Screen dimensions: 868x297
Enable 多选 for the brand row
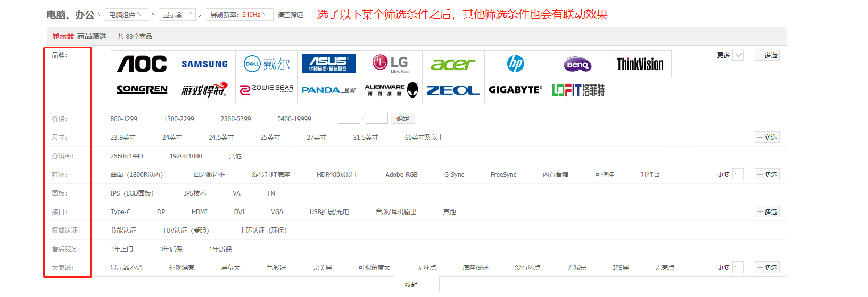point(767,55)
